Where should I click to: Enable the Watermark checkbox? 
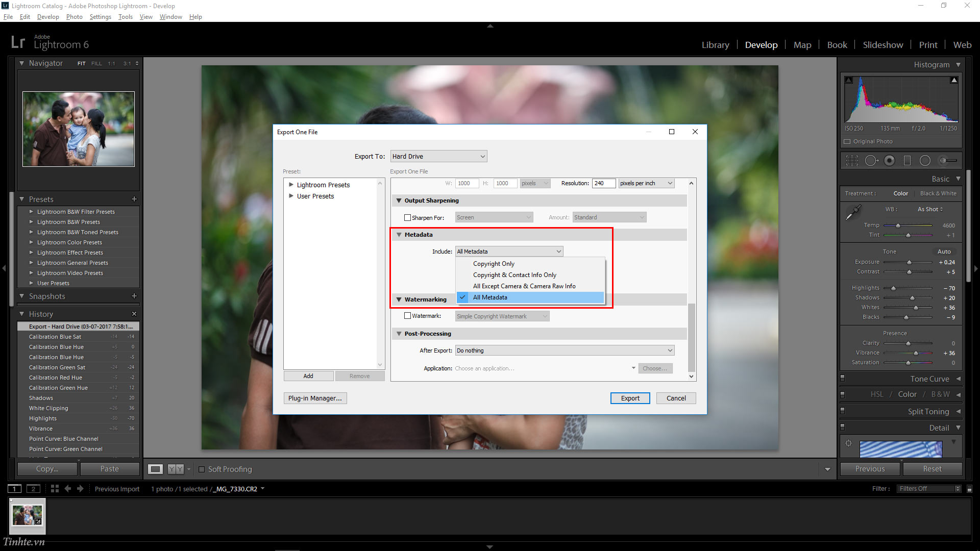(x=407, y=316)
